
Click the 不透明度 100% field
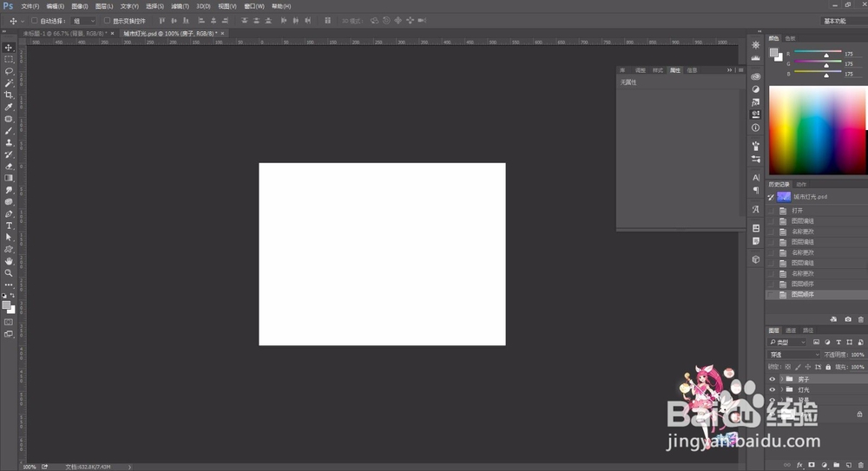click(858, 355)
